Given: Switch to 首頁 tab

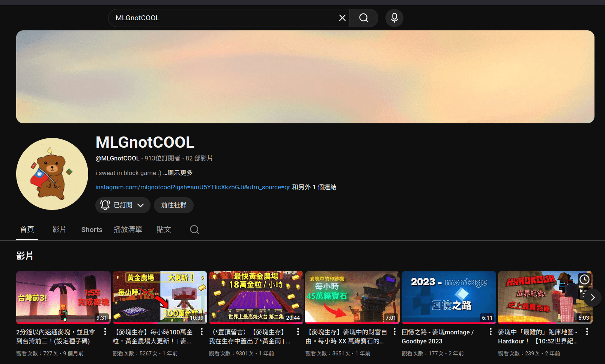Looking at the screenshot, I should (27, 229).
